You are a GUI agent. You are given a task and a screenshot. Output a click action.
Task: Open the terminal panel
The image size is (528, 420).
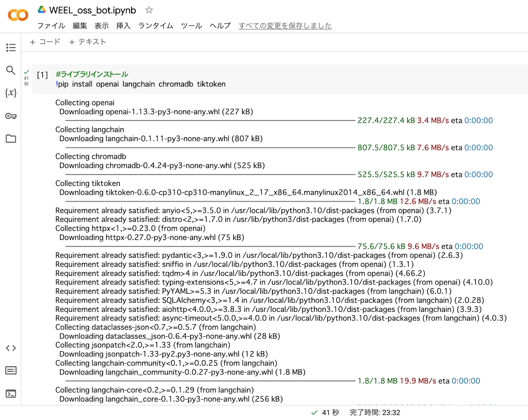[x=11, y=394]
